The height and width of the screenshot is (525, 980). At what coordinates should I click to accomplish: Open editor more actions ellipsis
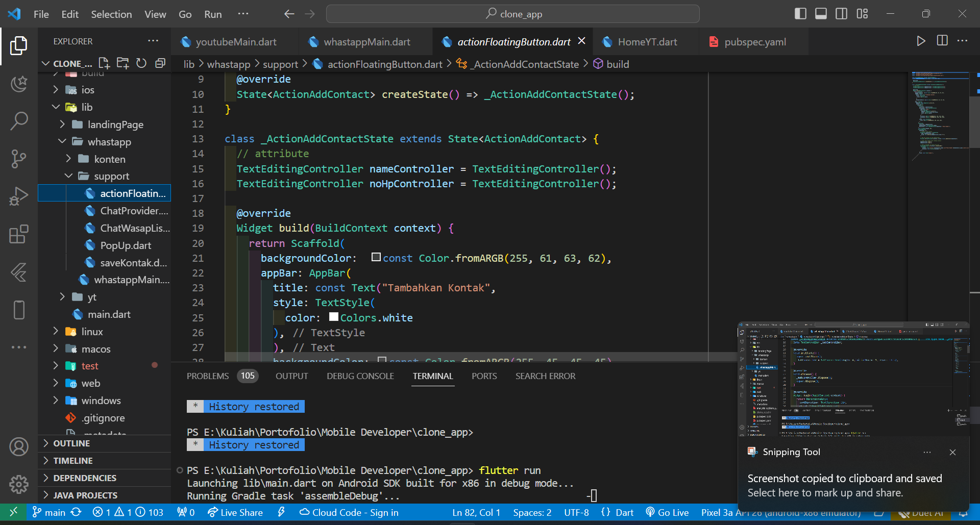[962, 41]
